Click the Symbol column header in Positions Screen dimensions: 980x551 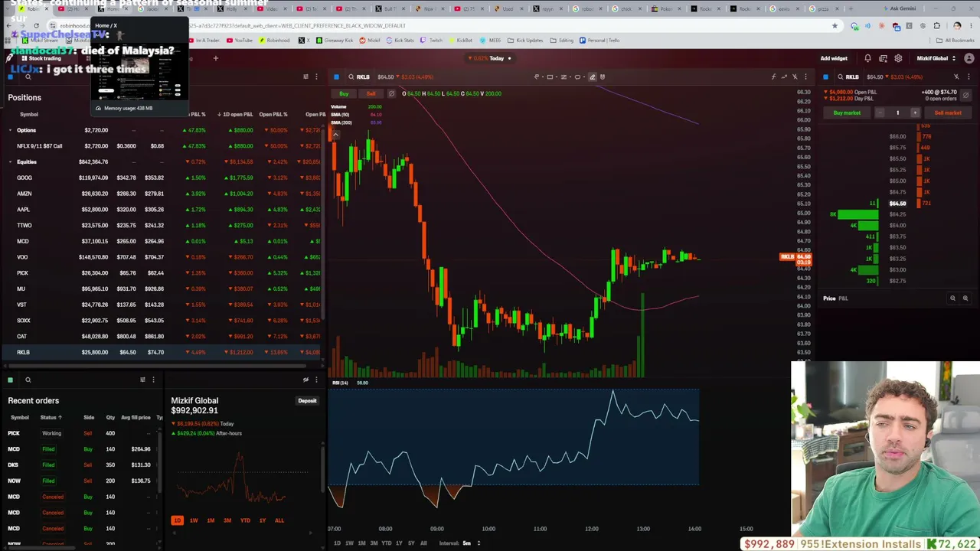tap(29, 115)
